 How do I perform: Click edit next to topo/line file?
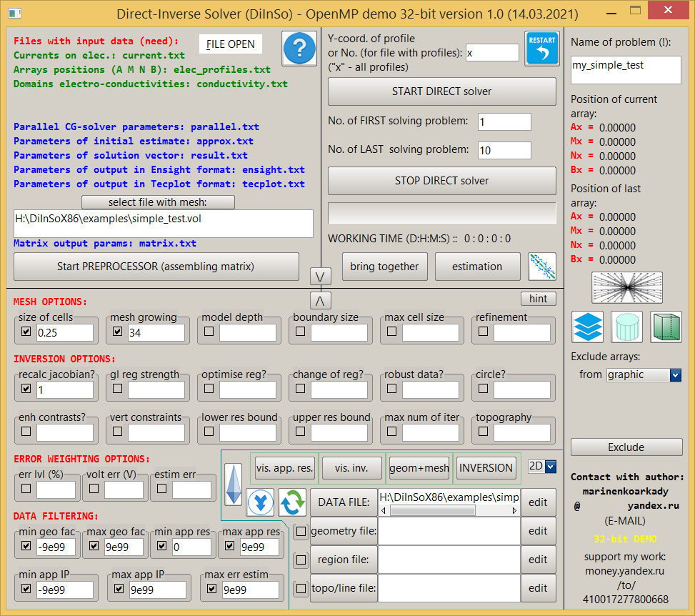[538, 588]
